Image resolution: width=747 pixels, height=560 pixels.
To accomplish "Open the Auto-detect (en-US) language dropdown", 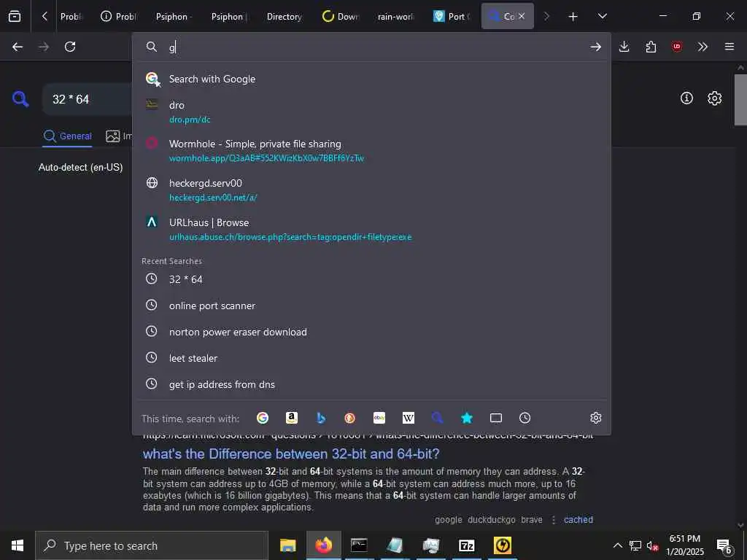I will point(80,168).
